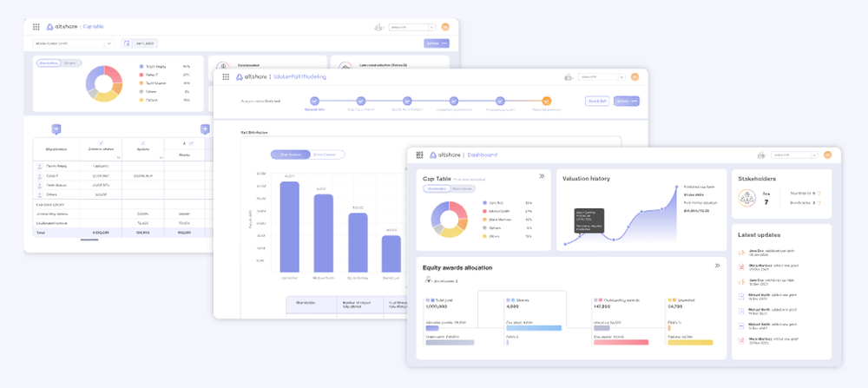Click the highest point on Valuation history chart
Viewport: 868px width, 388px height.
[676, 187]
